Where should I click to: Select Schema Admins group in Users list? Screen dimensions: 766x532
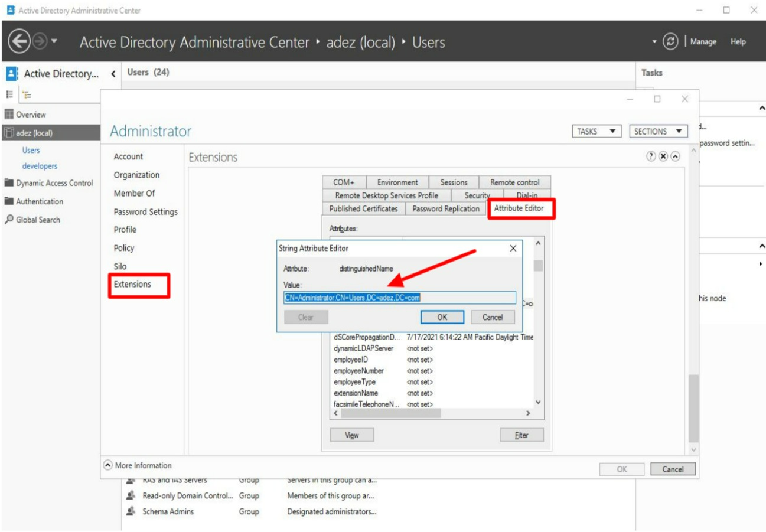click(x=378, y=512)
